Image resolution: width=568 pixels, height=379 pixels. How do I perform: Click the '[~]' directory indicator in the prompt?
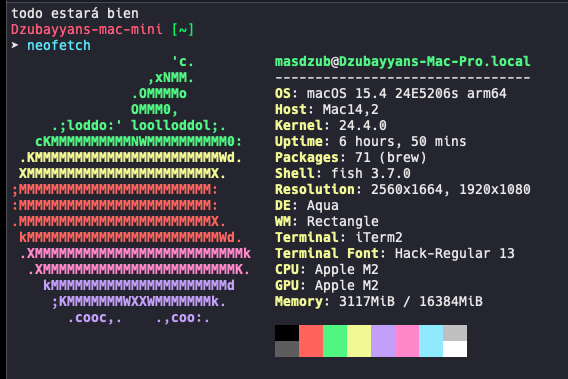[183, 29]
